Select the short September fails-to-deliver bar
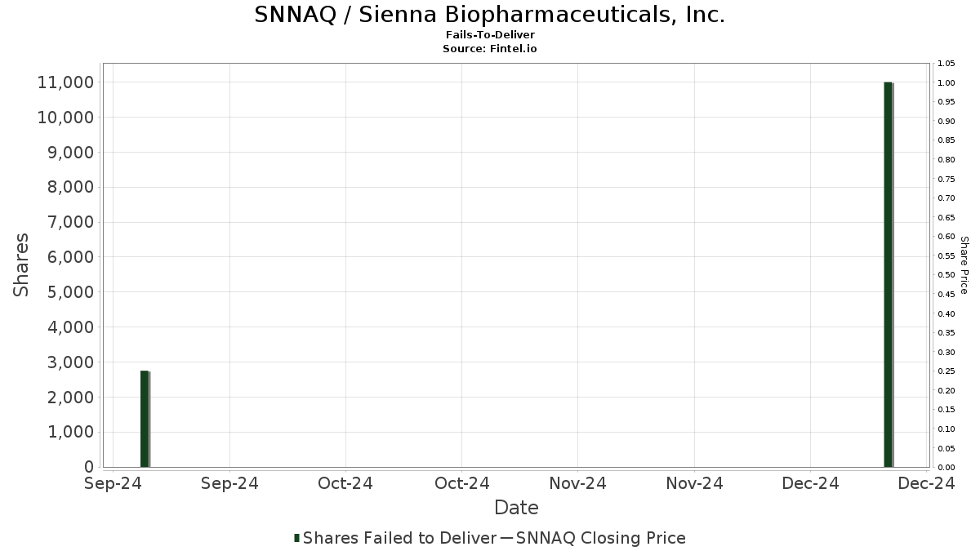 pyautogui.click(x=145, y=419)
